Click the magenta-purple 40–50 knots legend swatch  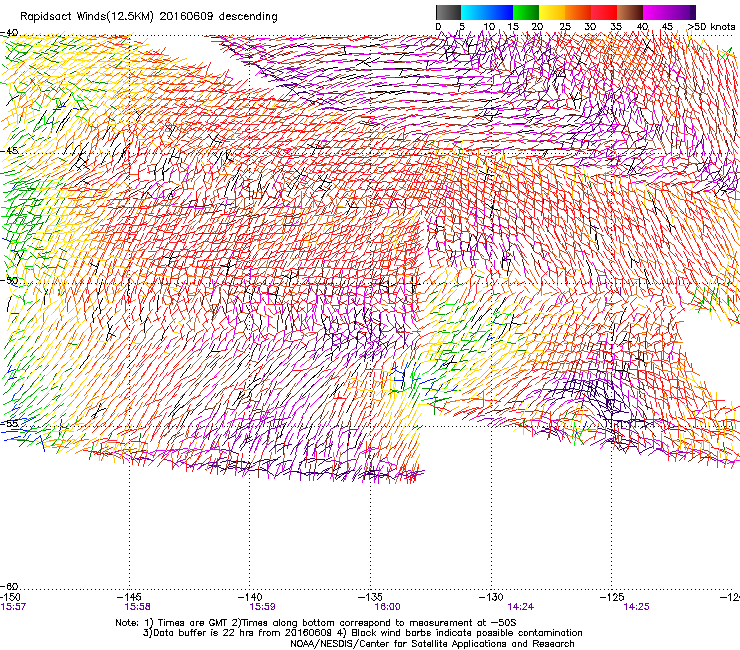(666, 12)
